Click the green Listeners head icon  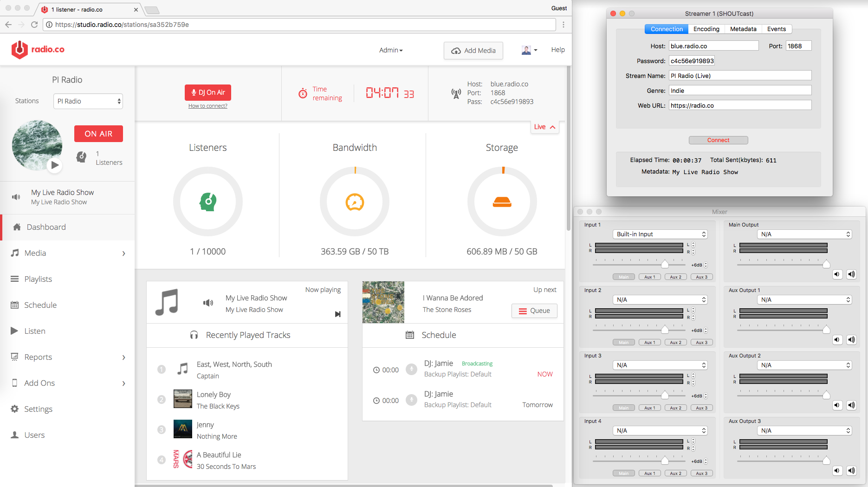(x=208, y=202)
